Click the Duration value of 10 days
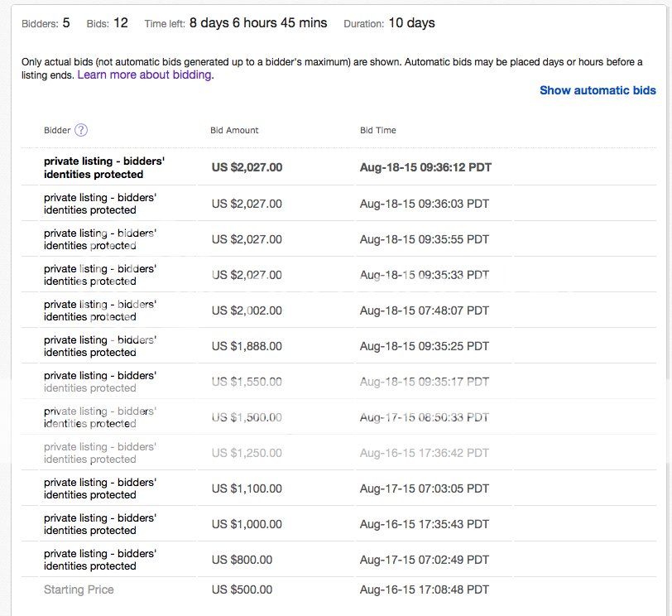672x616 pixels. (411, 23)
